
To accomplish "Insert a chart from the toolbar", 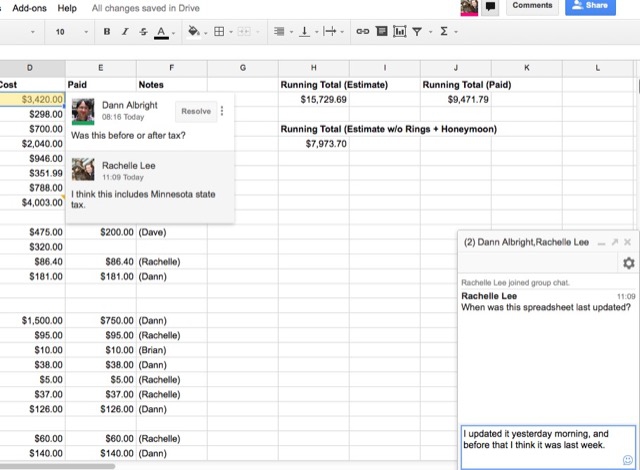I will point(400,31).
